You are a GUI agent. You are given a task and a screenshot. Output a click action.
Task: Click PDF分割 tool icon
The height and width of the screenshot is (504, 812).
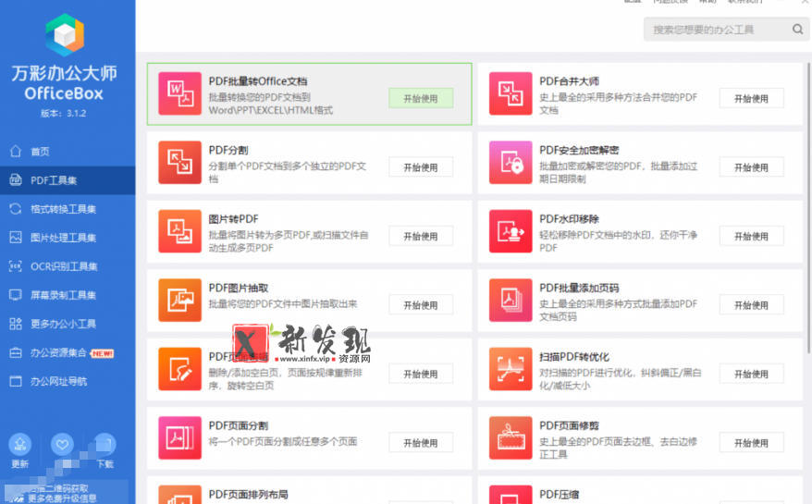[x=179, y=162]
